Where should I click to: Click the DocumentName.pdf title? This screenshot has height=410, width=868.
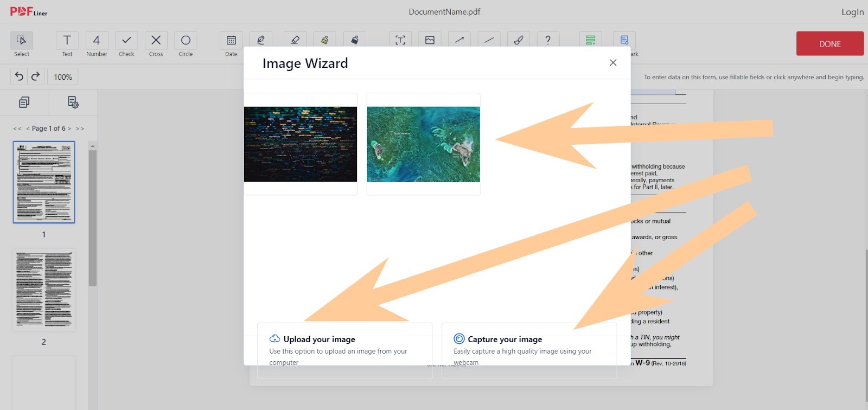point(444,11)
